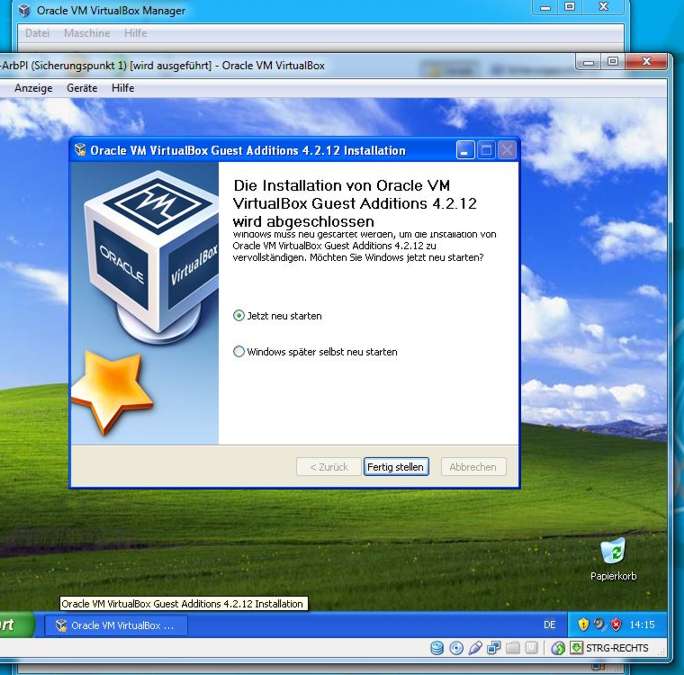Maximize the VirtualBox Manager window

click(x=569, y=7)
